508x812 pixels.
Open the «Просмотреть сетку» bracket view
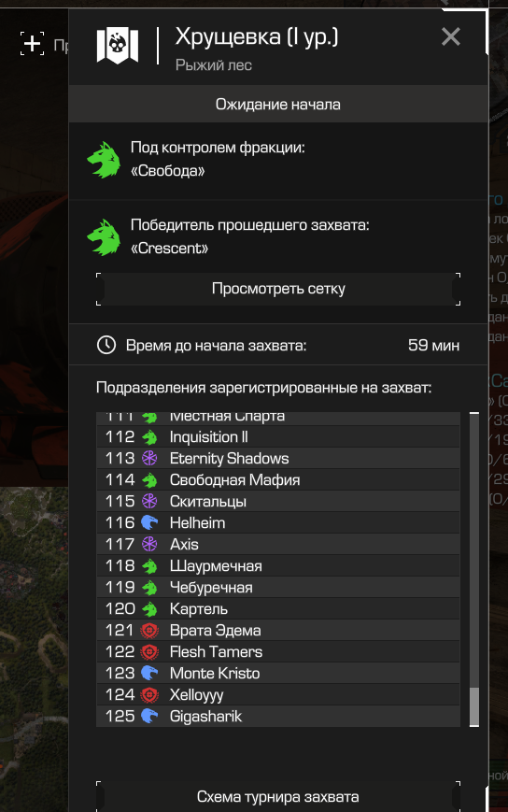(278, 289)
